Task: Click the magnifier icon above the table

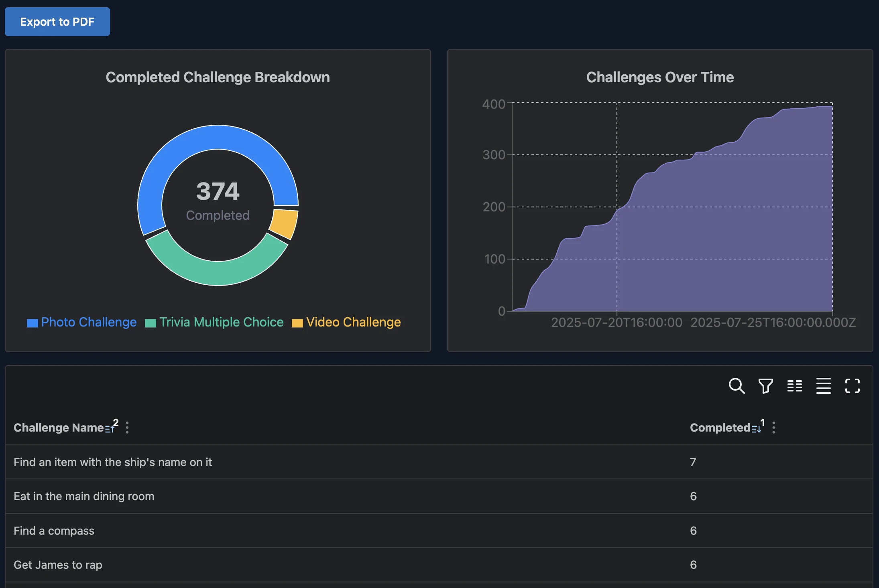Action: point(736,386)
